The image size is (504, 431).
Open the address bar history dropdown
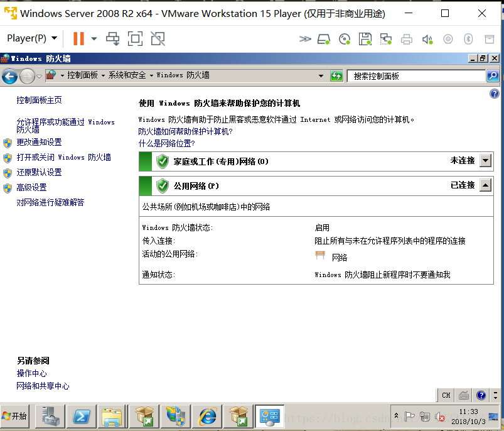click(x=321, y=76)
